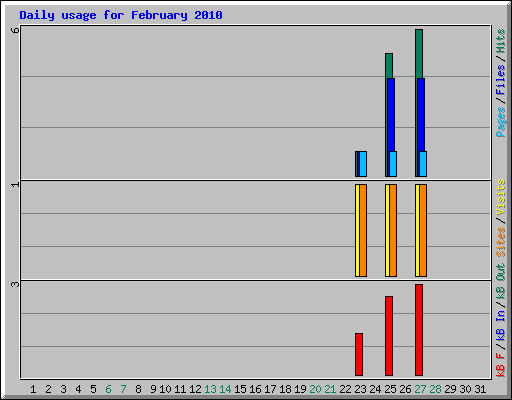Click day label '1' on the x-axis
Viewport: 512px width, 400px height.
[x=33, y=389]
